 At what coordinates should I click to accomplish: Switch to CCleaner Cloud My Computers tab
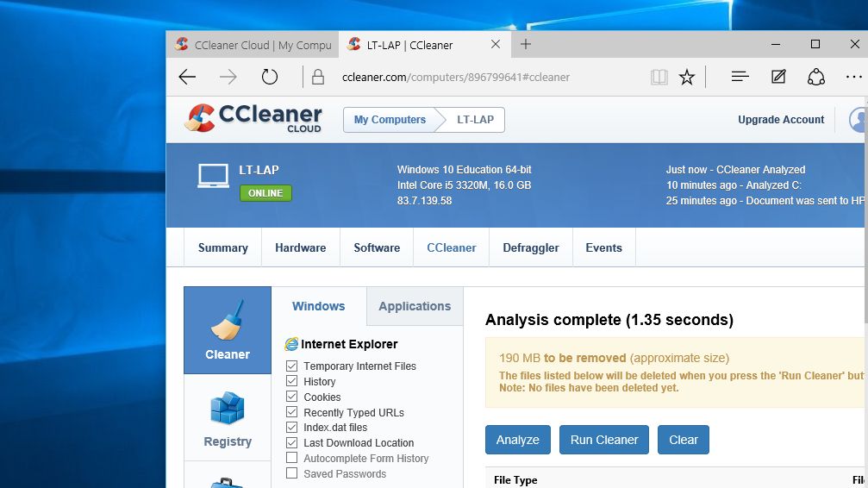point(253,45)
